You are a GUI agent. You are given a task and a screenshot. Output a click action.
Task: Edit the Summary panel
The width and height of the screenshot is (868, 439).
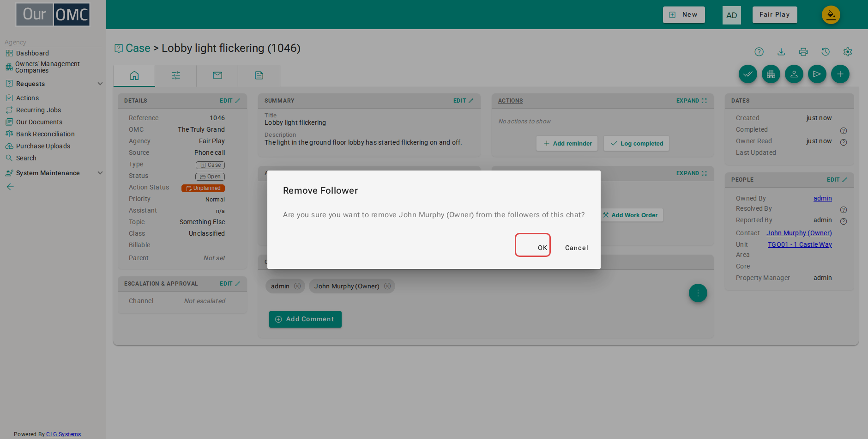coord(463,101)
